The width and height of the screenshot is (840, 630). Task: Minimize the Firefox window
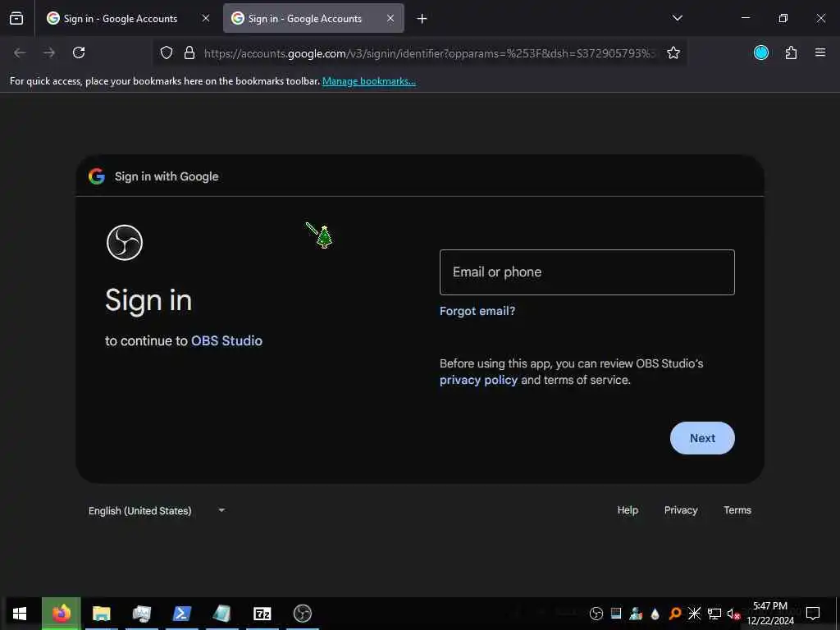(745, 18)
